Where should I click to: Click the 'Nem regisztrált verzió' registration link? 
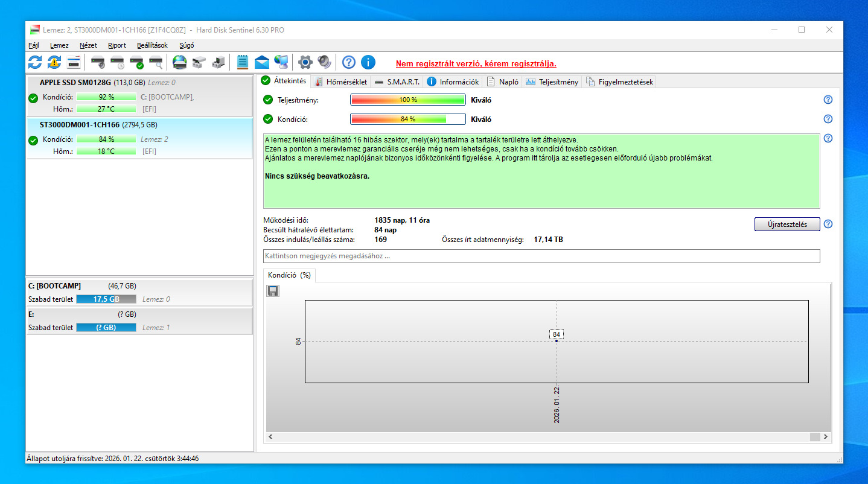476,63
